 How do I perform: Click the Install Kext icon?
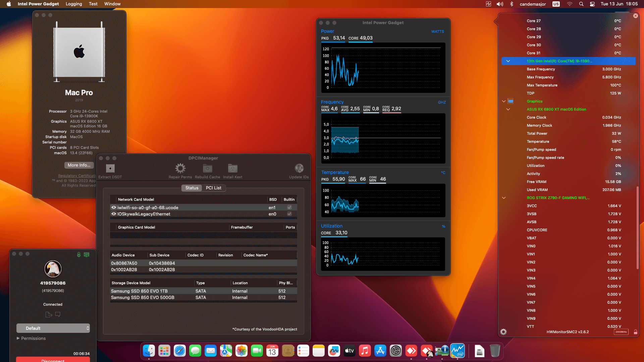click(232, 169)
